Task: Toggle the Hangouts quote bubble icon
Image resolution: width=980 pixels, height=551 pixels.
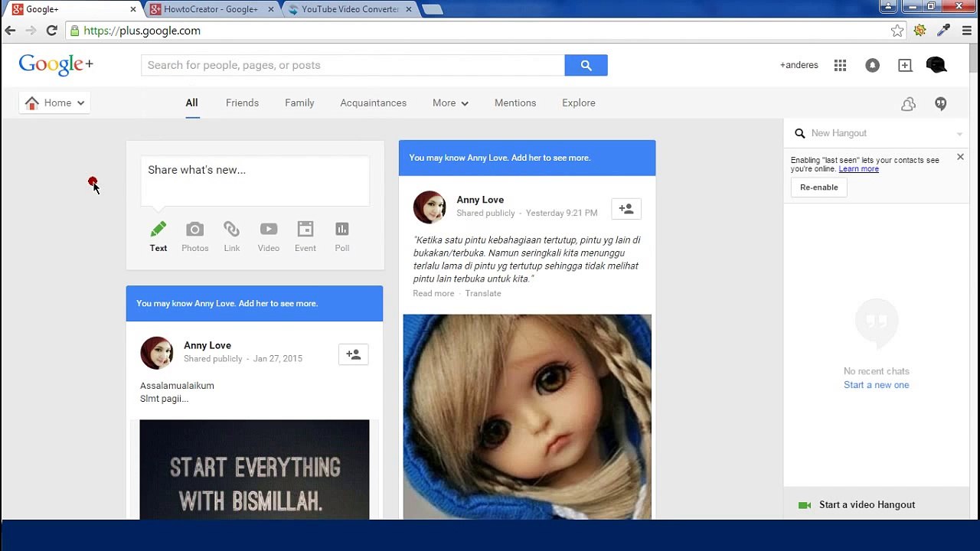Action: click(941, 103)
